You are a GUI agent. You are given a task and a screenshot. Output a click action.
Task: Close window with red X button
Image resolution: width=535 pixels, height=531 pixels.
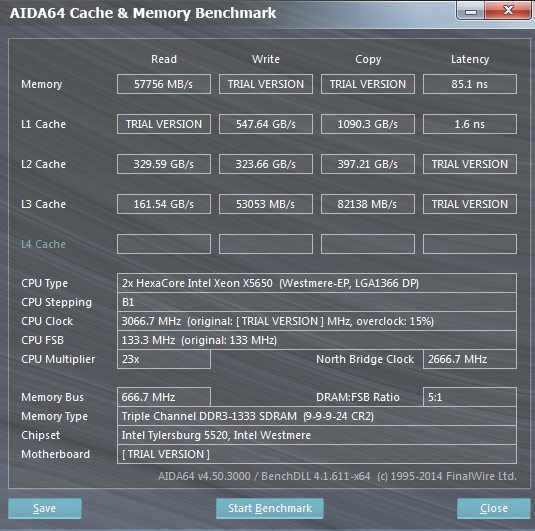click(x=508, y=10)
